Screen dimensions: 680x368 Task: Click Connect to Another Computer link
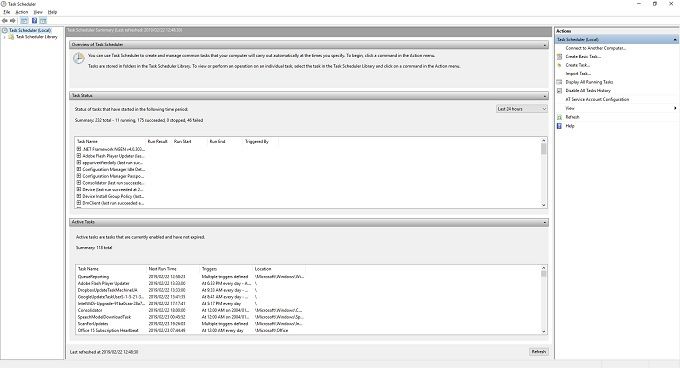tap(596, 48)
